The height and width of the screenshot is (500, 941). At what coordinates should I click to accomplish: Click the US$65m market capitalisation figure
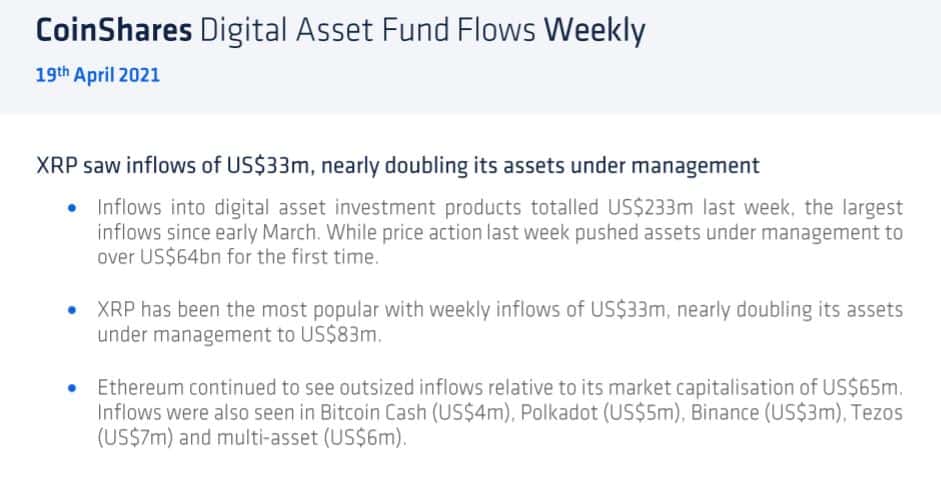click(862, 388)
